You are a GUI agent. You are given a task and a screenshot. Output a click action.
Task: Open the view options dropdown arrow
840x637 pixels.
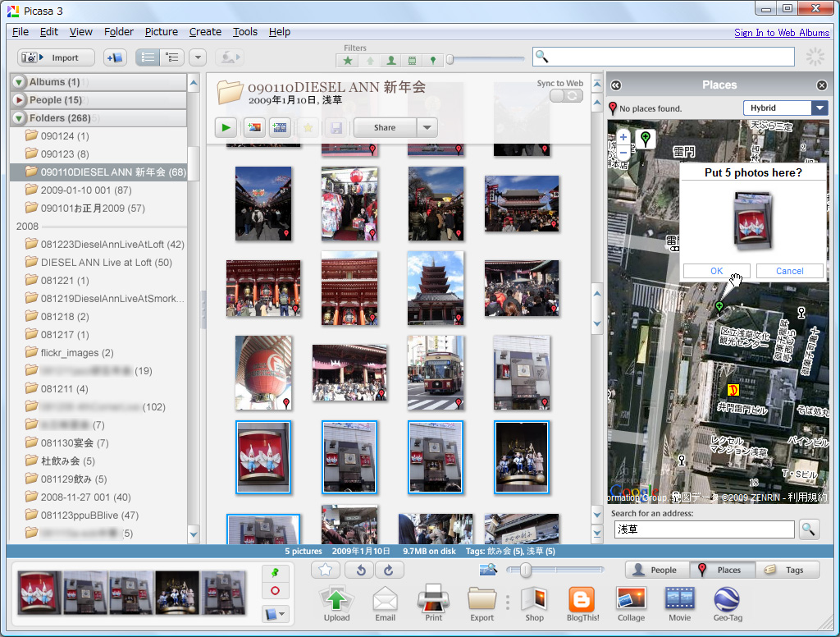[198, 57]
